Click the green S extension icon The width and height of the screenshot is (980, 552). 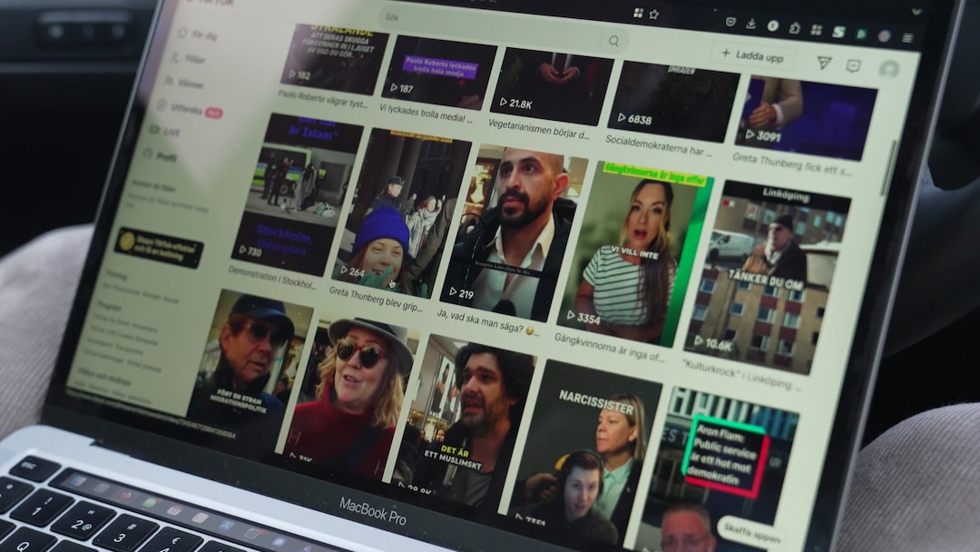pos(838,32)
